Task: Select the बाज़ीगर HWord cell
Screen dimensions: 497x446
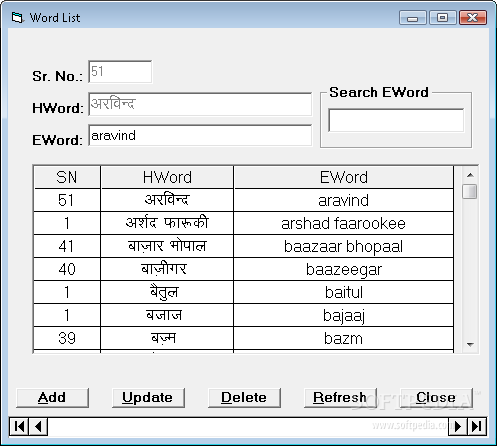Action: [x=167, y=269]
